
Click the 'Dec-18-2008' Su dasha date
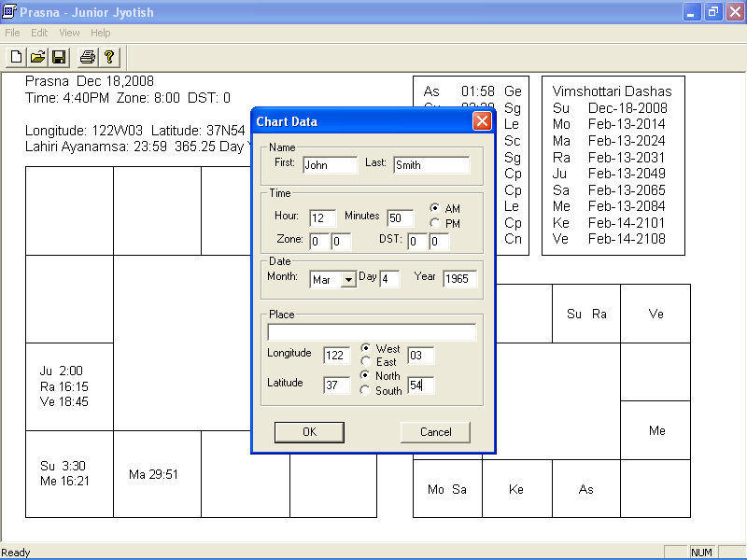coord(627,107)
